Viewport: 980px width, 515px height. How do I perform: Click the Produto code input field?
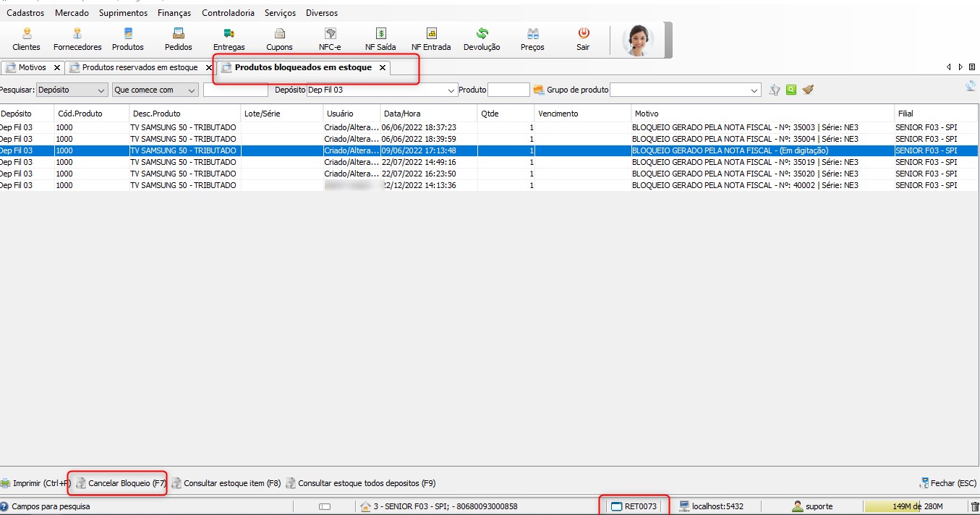508,90
